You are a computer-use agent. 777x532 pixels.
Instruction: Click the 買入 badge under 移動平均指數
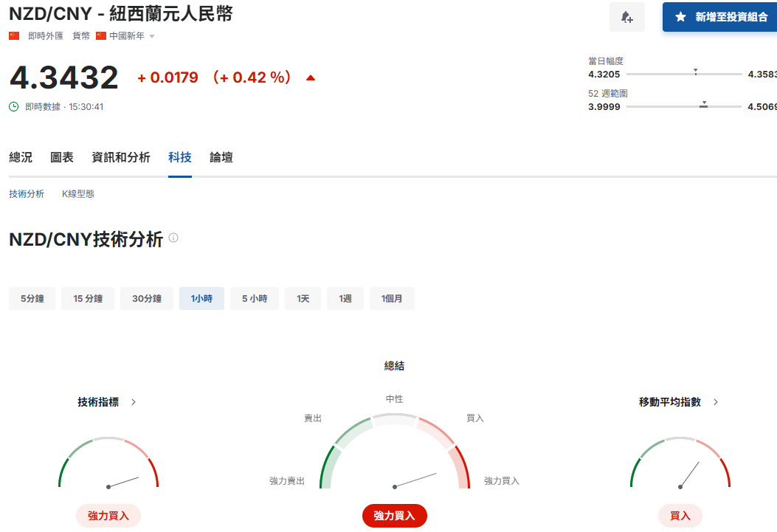(680, 516)
